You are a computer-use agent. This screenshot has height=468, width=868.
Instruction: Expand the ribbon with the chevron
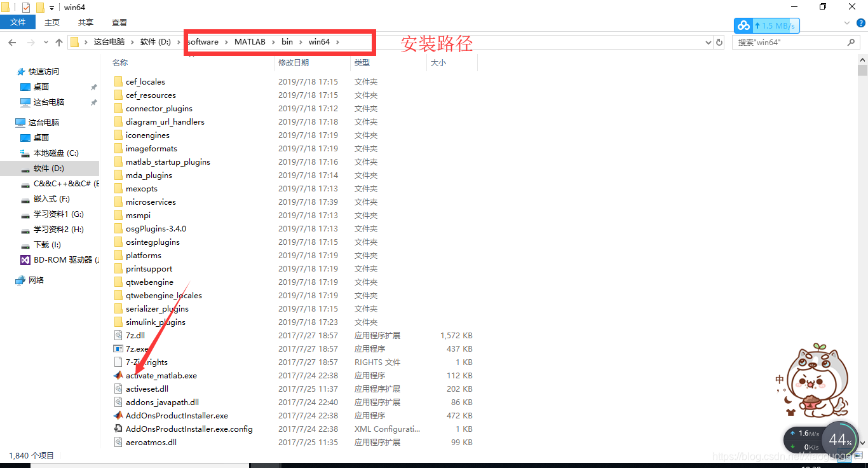pyautogui.click(x=847, y=22)
